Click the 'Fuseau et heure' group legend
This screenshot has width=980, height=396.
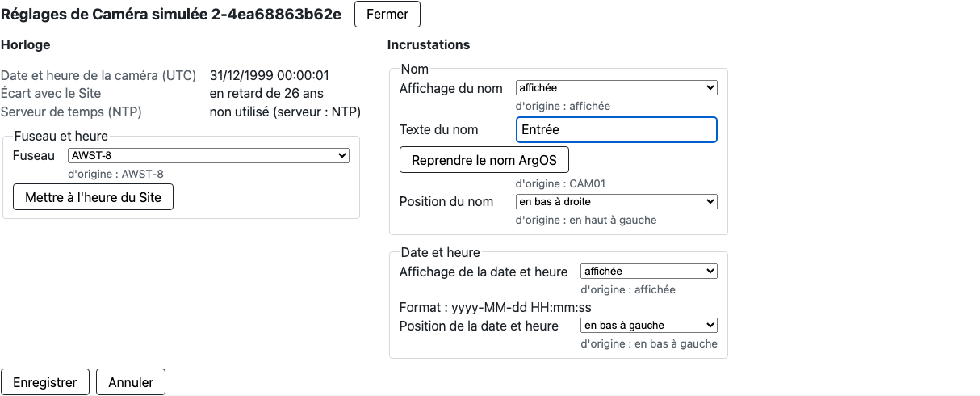coord(61,136)
